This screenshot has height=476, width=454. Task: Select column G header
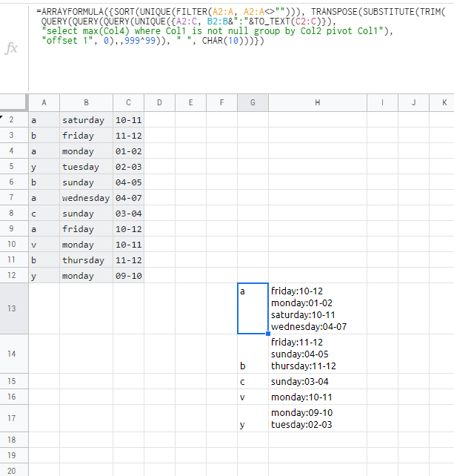coord(253,102)
